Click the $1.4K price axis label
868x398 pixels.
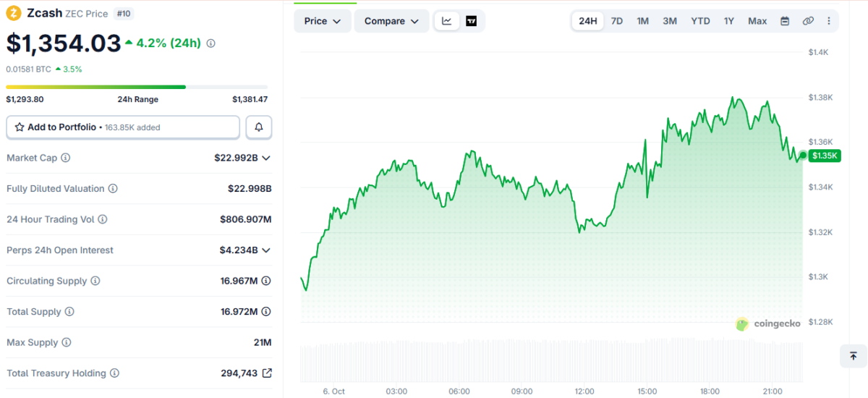pyautogui.click(x=818, y=52)
